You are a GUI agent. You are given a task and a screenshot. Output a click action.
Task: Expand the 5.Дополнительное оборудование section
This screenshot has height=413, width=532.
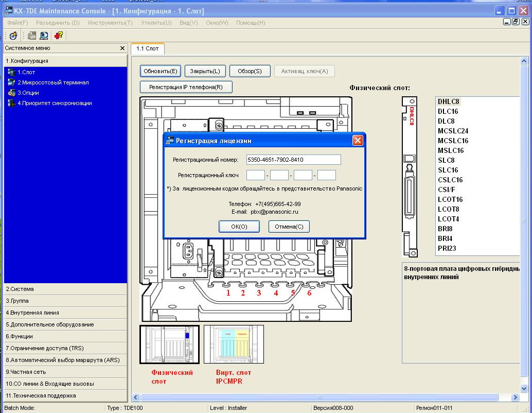(65, 325)
